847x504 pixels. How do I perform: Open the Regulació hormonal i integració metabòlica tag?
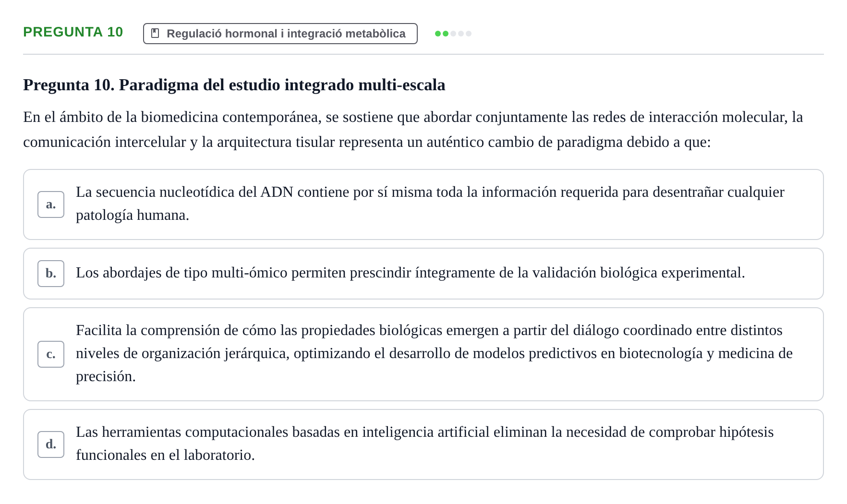click(x=280, y=34)
